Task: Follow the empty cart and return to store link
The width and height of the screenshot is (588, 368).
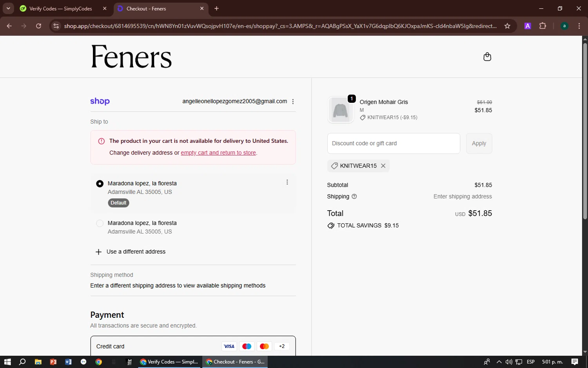Action: (x=218, y=153)
